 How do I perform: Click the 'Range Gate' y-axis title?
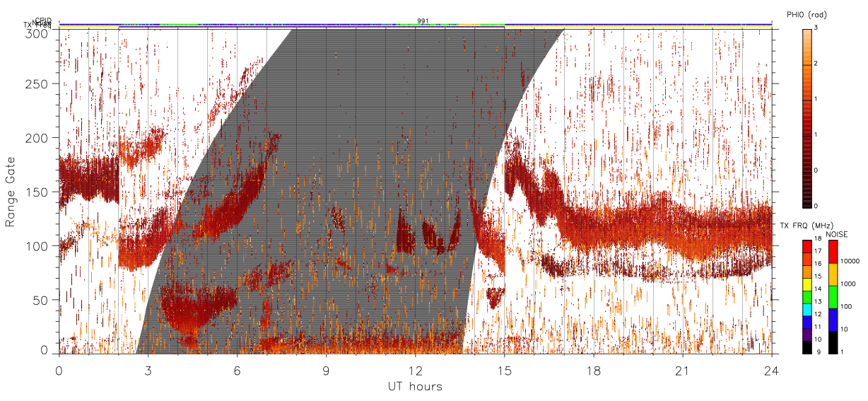click(10, 192)
